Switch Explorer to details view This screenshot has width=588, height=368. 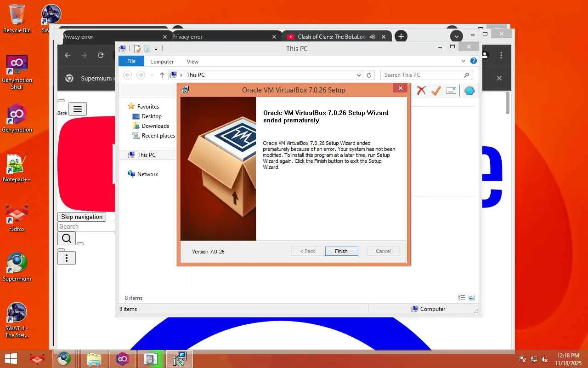462,298
